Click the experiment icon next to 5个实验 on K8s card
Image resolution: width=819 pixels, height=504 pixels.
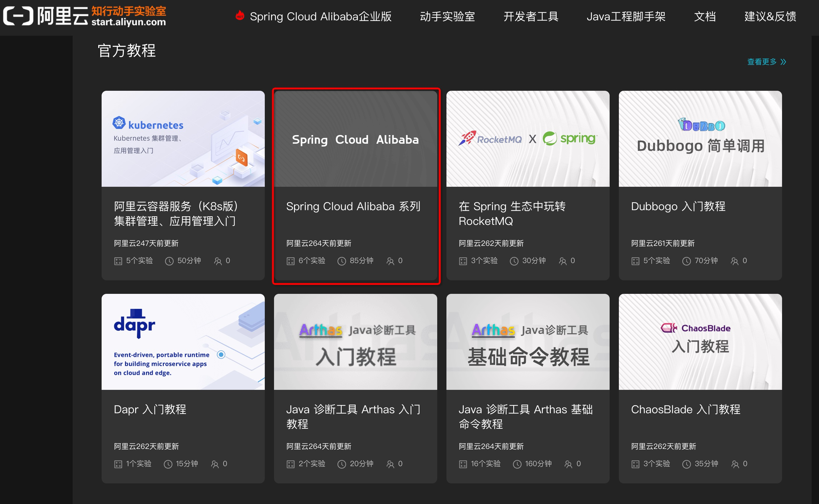click(118, 261)
